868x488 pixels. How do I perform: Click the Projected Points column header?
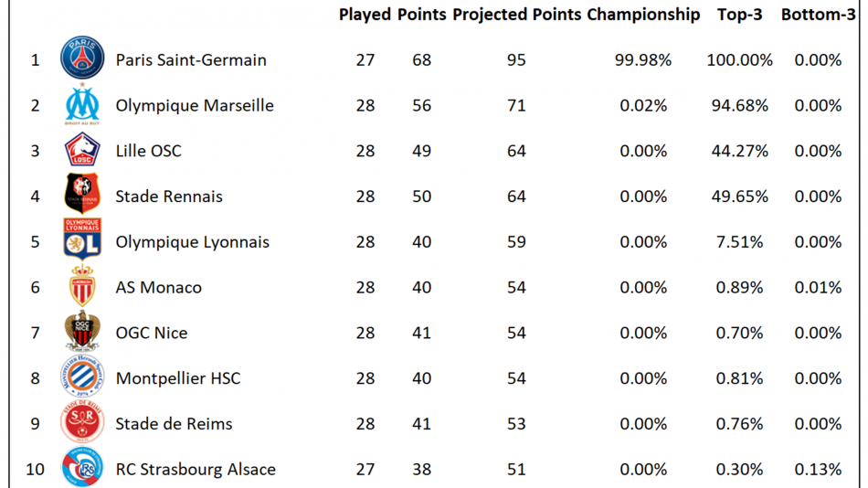(x=516, y=15)
